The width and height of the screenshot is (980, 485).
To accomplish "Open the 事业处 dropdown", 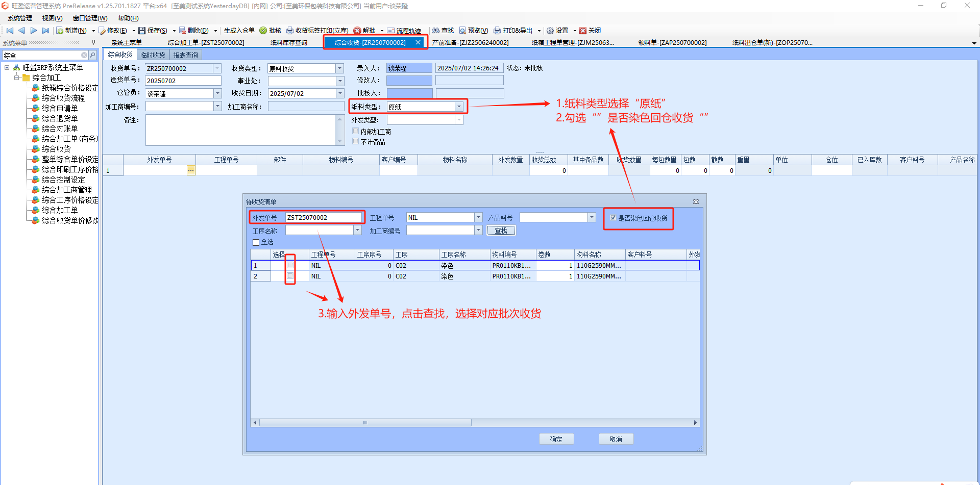I will pyautogui.click(x=340, y=81).
